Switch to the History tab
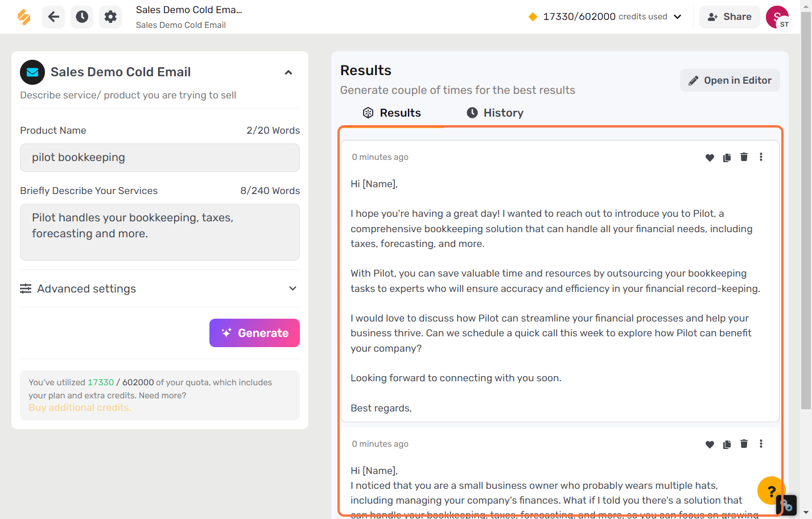 [495, 113]
